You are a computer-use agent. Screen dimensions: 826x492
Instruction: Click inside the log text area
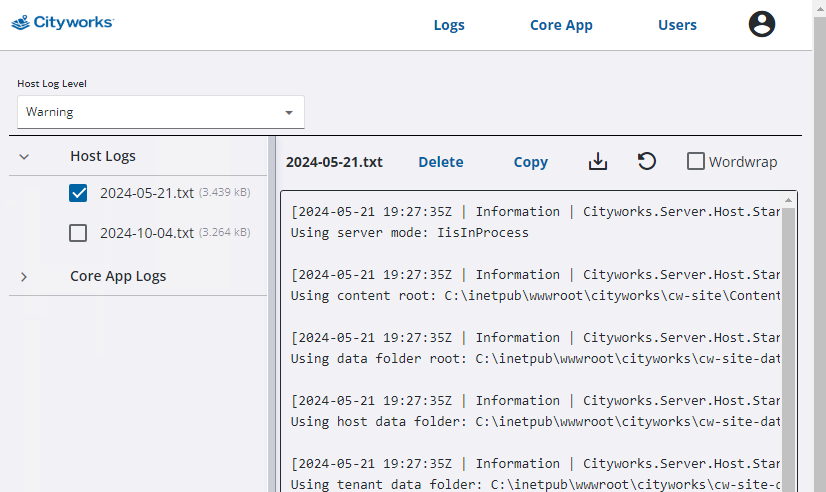pyautogui.click(x=530, y=340)
